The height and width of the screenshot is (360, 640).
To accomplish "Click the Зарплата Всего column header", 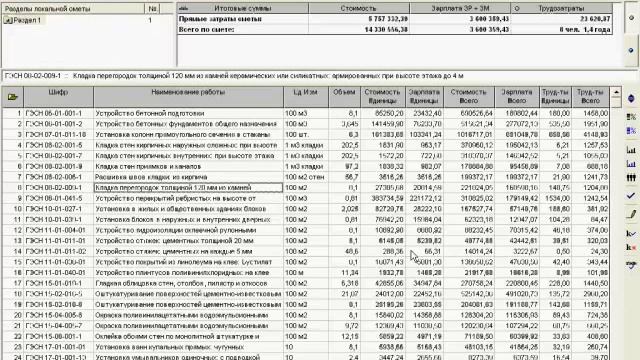I will tap(517, 96).
